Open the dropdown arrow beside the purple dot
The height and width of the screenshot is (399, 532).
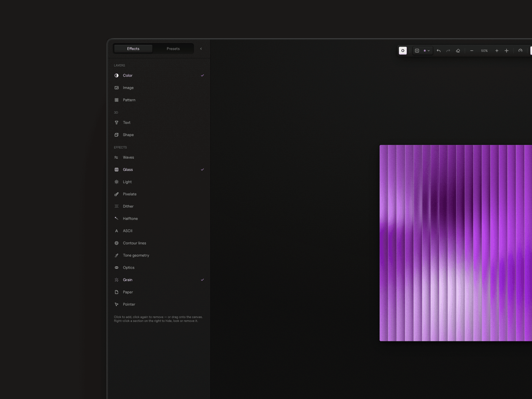pyautogui.click(x=429, y=51)
